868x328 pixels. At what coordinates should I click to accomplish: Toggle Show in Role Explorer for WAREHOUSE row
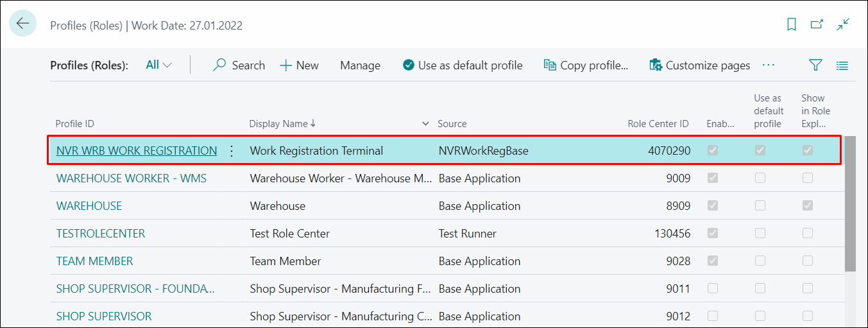point(808,206)
